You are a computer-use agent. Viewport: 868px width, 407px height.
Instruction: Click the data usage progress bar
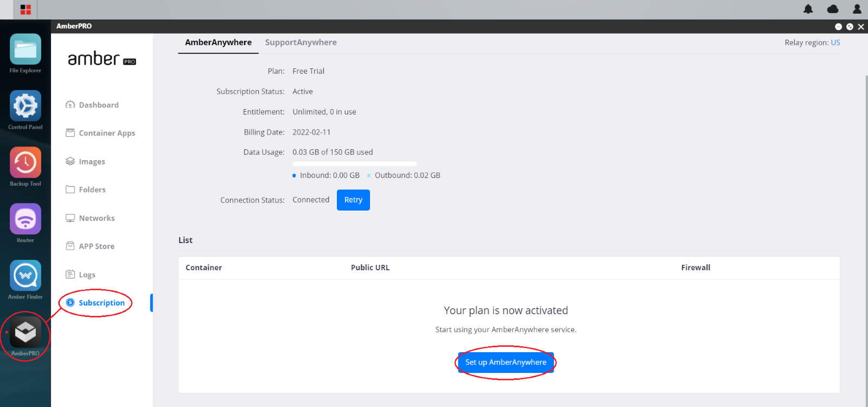[355, 164]
